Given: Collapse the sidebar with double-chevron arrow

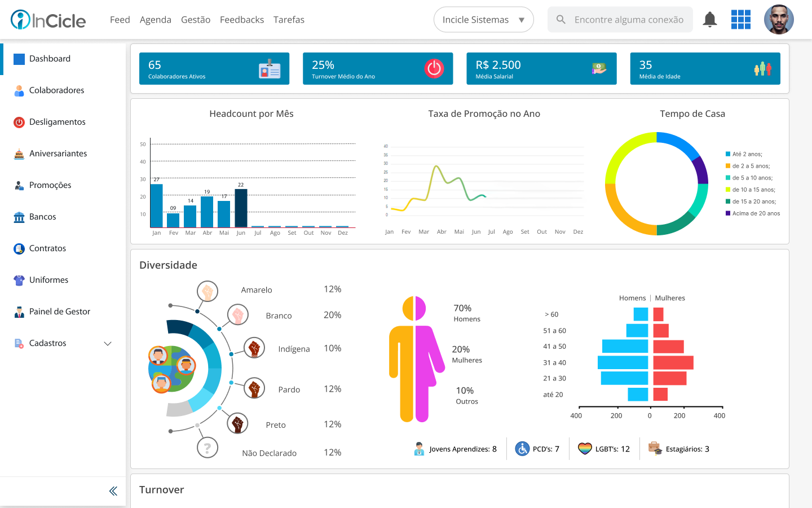Looking at the screenshot, I should (113, 491).
